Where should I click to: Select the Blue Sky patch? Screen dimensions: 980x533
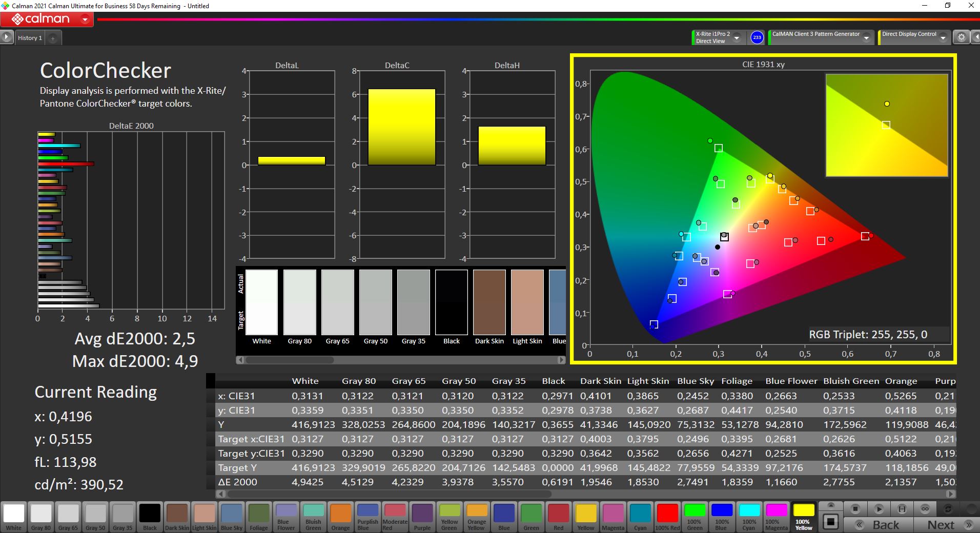pos(232,517)
